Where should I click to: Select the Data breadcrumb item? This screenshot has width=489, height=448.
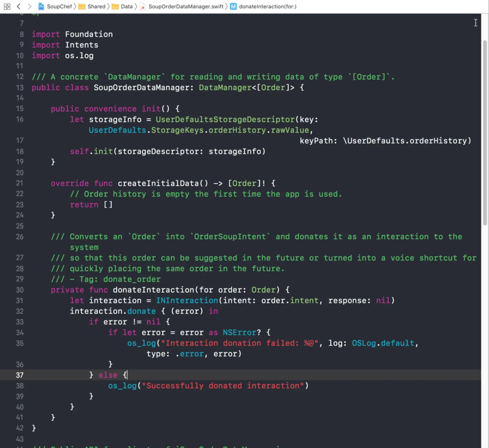[x=127, y=7]
